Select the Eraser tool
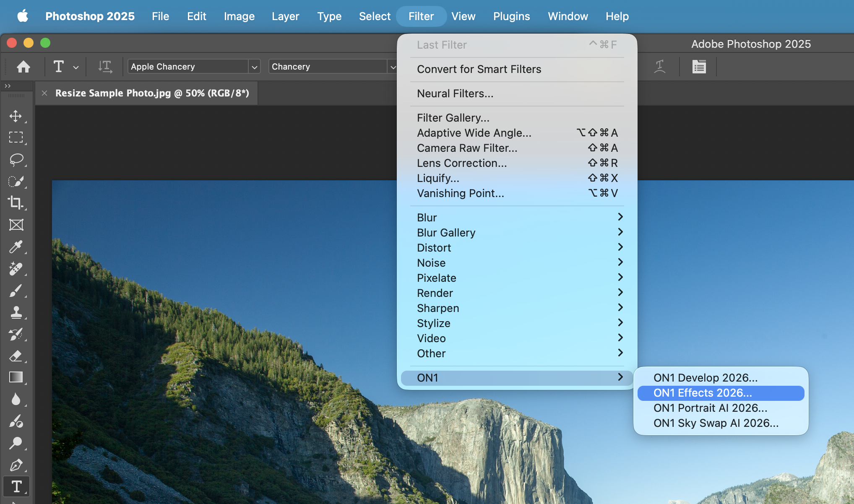 (x=16, y=356)
